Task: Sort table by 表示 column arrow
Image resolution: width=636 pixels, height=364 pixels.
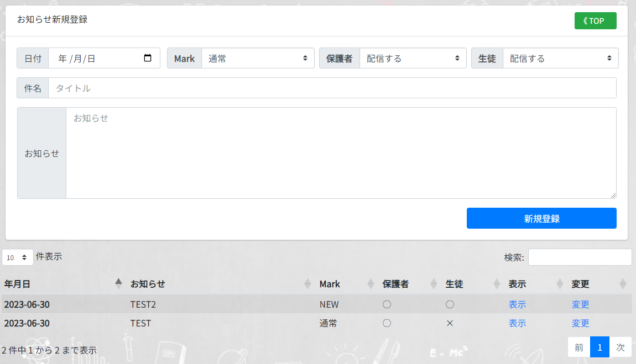Action: point(560,284)
